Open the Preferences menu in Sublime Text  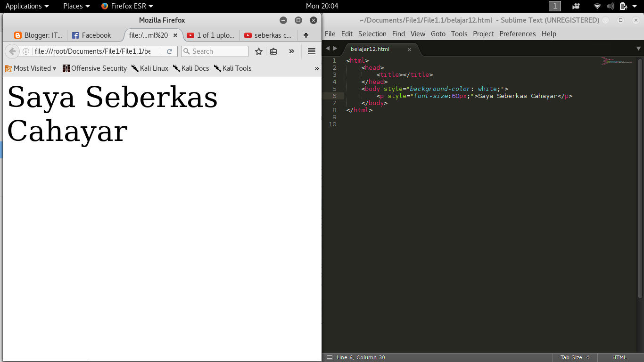point(517,33)
